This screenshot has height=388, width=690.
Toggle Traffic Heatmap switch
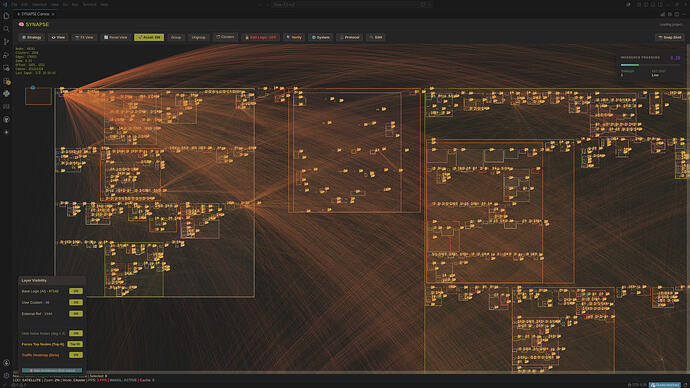click(76, 355)
